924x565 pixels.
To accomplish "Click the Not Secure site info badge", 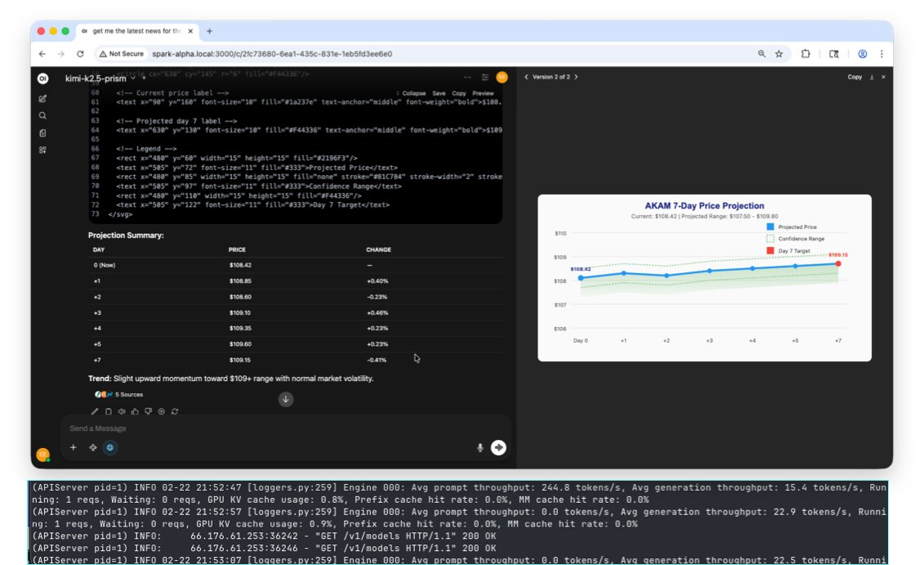I will [122, 54].
